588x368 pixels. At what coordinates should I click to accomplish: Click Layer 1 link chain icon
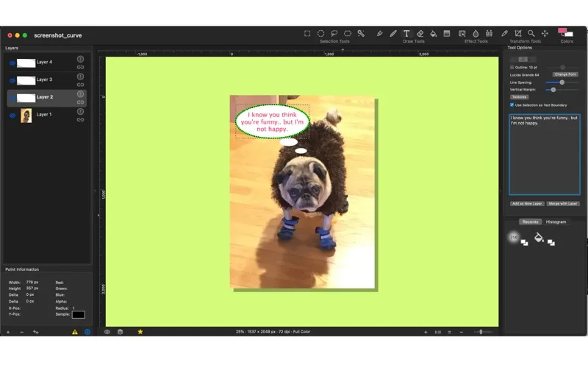(80, 120)
